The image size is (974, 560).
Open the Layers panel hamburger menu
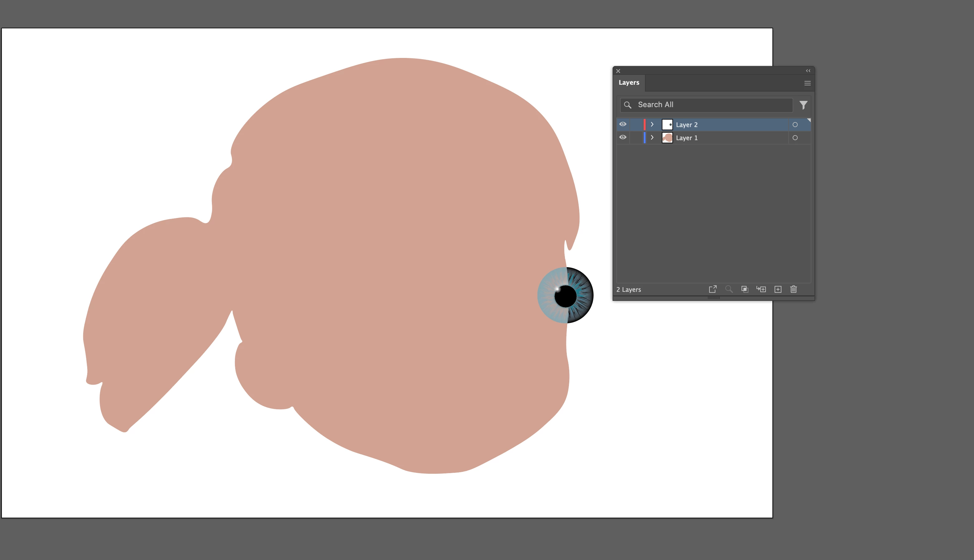pos(807,83)
